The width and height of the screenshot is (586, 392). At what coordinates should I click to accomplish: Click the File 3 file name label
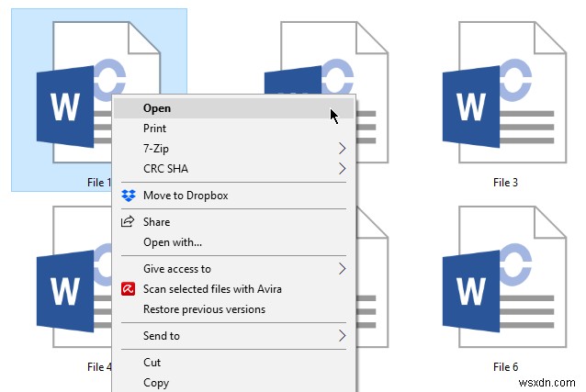coord(505,183)
